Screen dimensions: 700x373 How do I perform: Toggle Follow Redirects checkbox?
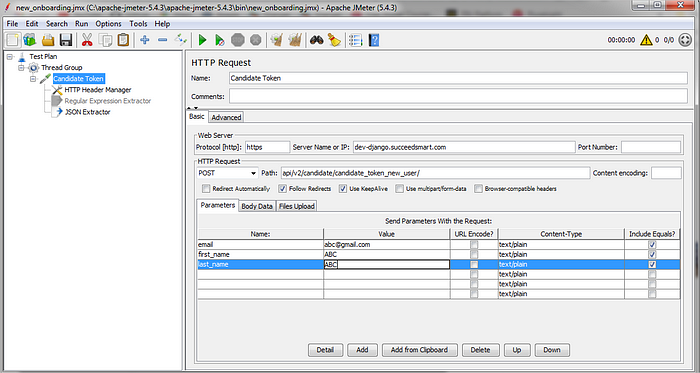pyautogui.click(x=282, y=189)
